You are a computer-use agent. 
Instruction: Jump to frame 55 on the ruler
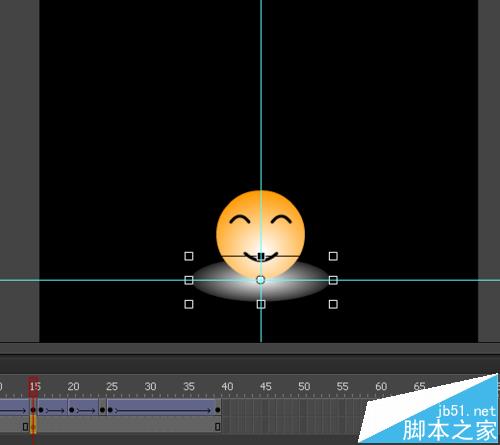tap(342, 386)
